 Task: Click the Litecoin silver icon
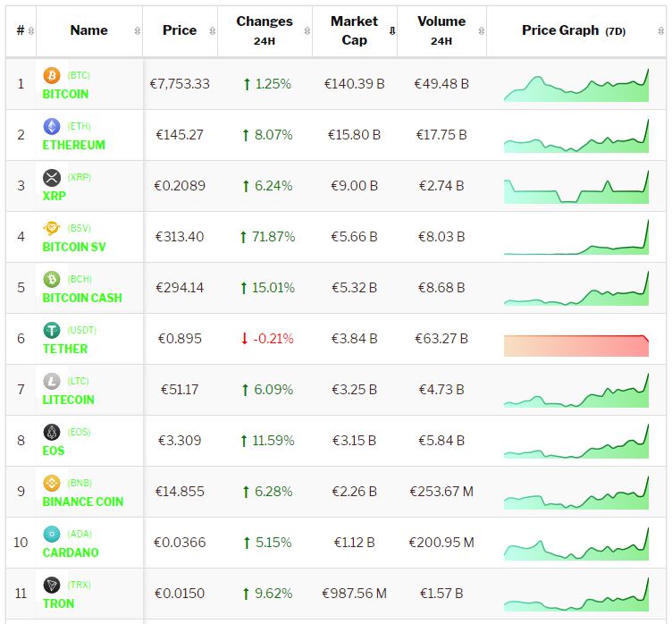click(51, 382)
